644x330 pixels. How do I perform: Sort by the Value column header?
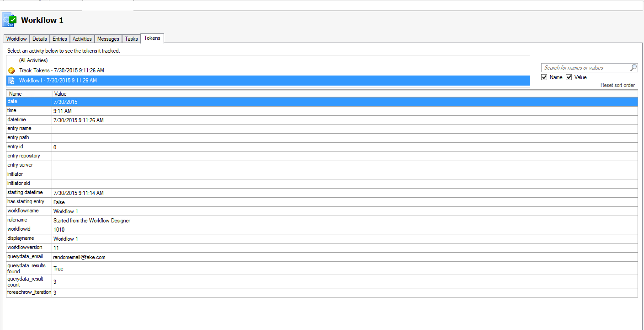[345, 94]
